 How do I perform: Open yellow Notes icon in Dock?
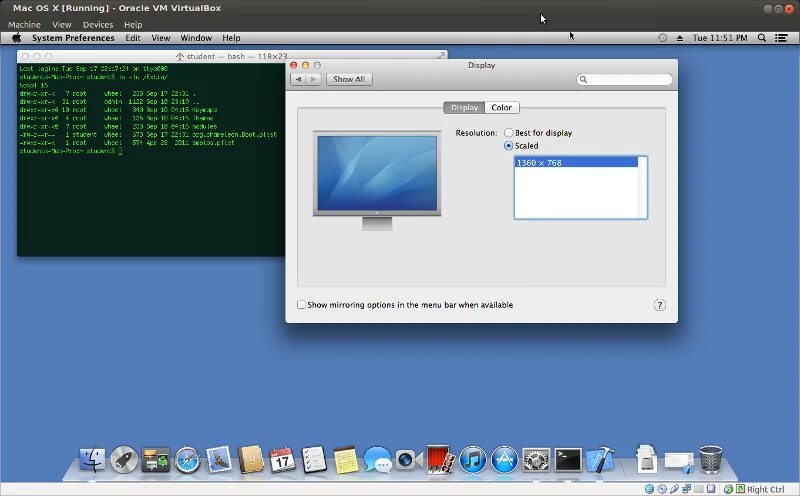(345, 460)
